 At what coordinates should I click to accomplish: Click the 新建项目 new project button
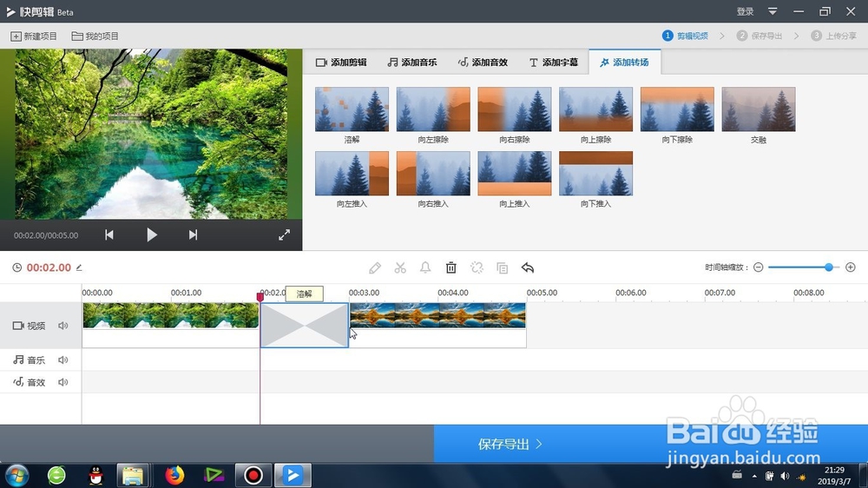(34, 36)
